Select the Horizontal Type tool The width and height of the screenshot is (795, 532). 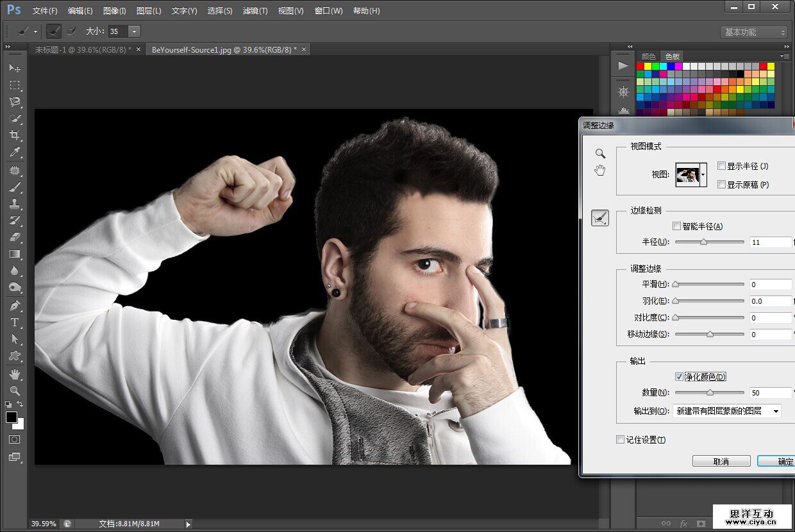coord(15,322)
